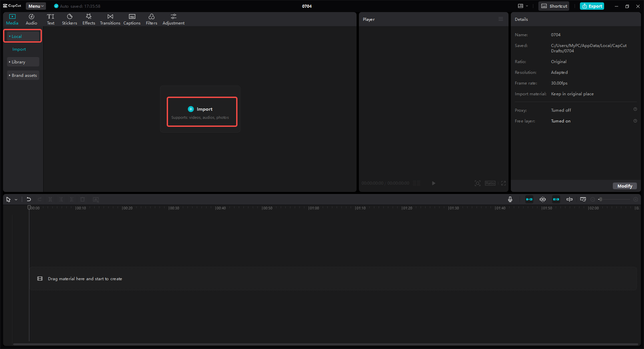Click the timeline image tool icon

(x=96, y=199)
